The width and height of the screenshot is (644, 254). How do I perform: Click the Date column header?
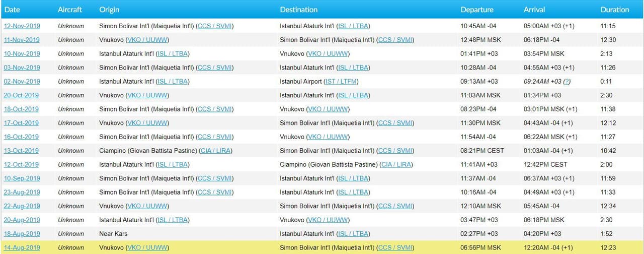13,10
